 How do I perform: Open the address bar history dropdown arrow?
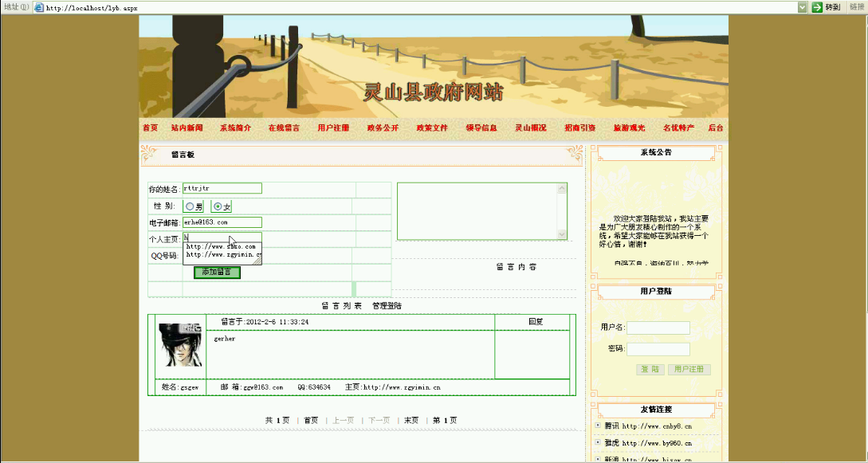(x=802, y=7)
